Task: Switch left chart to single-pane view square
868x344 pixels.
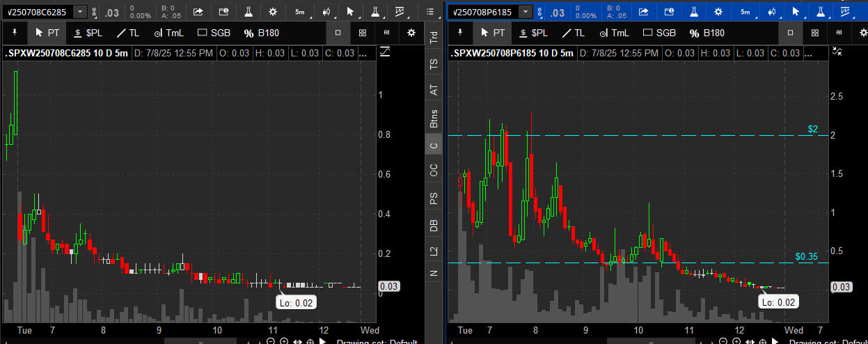Action: (338, 33)
